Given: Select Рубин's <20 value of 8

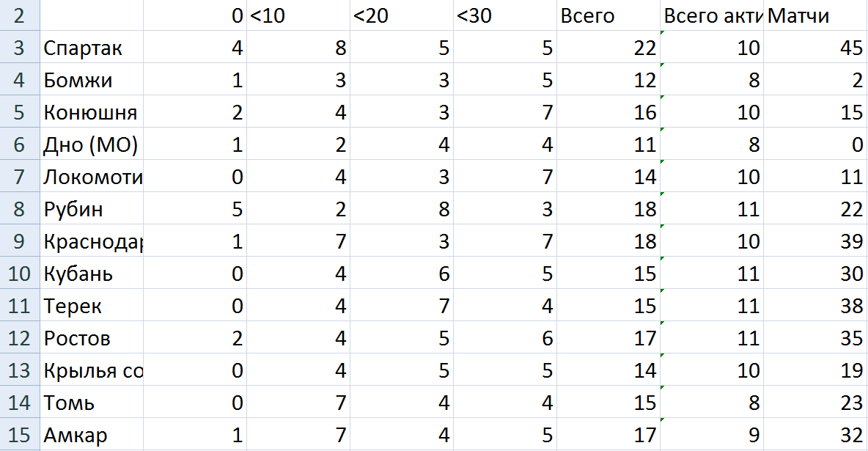Looking at the screenshot, I should click(x=401, y=210).
